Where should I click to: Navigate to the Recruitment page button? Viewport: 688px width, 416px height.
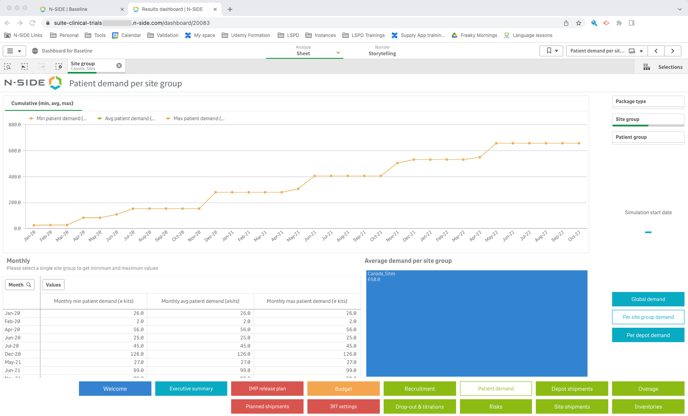419,388
